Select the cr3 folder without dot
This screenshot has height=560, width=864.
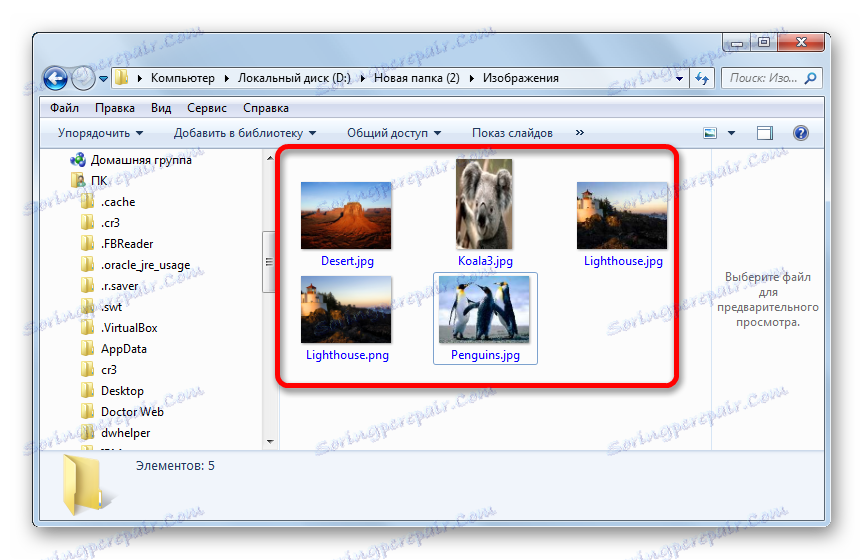[x=109, y=370]
